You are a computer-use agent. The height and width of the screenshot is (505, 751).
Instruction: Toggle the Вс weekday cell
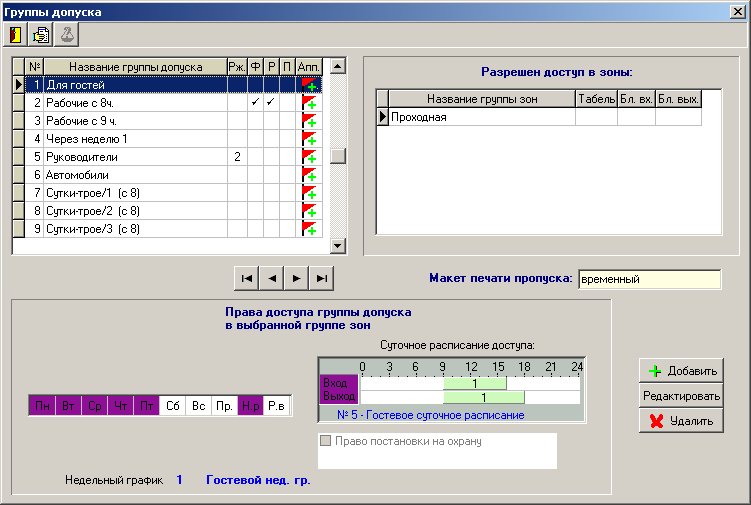(x=198, y=406)
